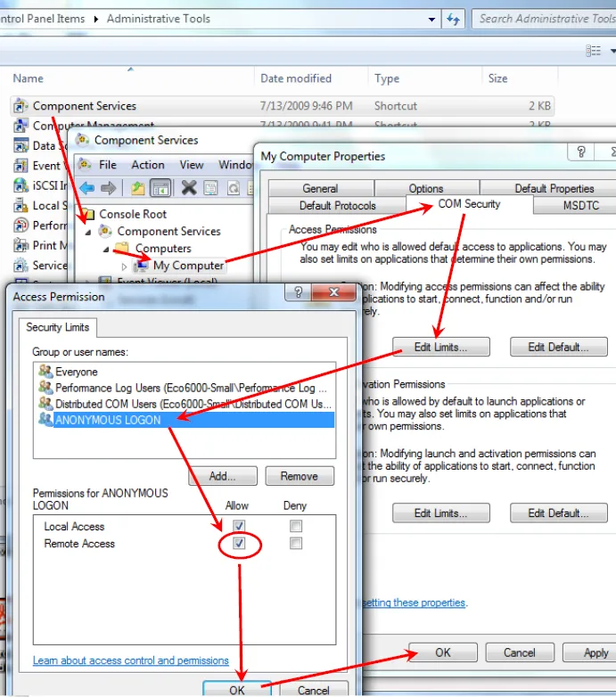The width and height of the screenshot is (616, 697).
Task: Select the Print Management shortcut icon
Action: tap(21, 245)
